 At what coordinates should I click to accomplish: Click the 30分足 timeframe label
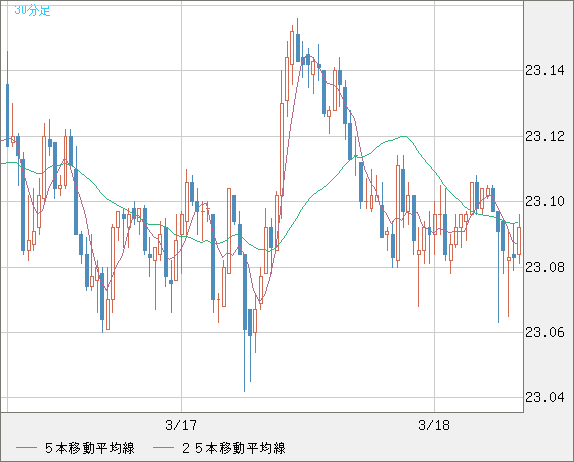pos(32,10)
